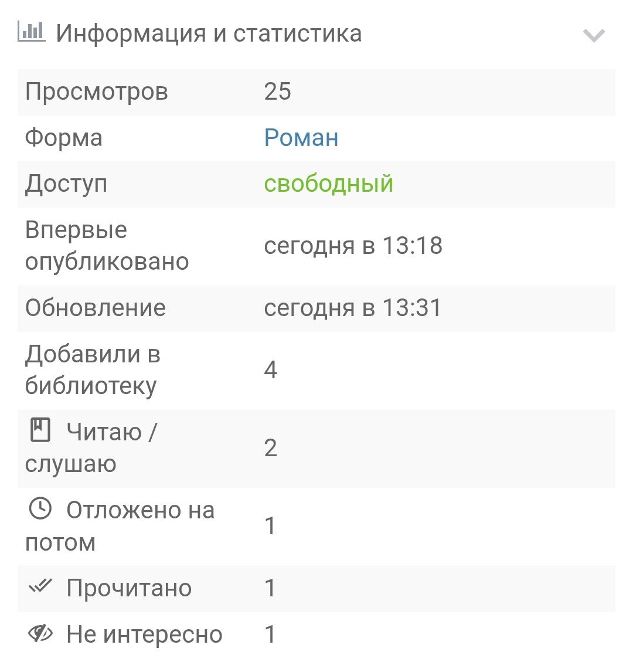The height and width of the screenshot is (672, 633).
Task: Open the Роман link
Action: [301, 137]
